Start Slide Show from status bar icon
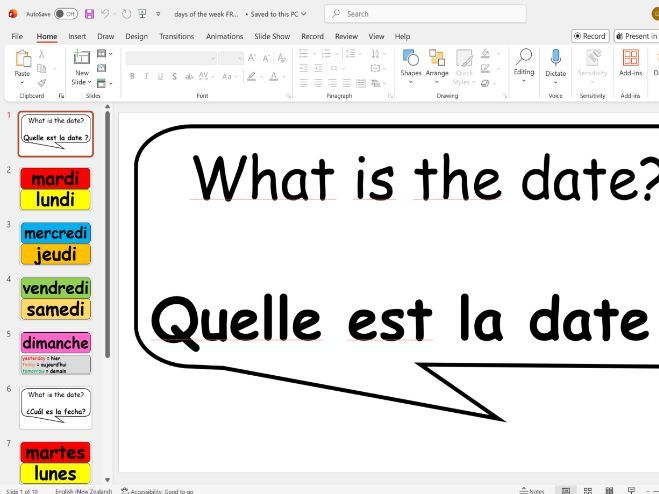The image size is (659, 494). 631,490
